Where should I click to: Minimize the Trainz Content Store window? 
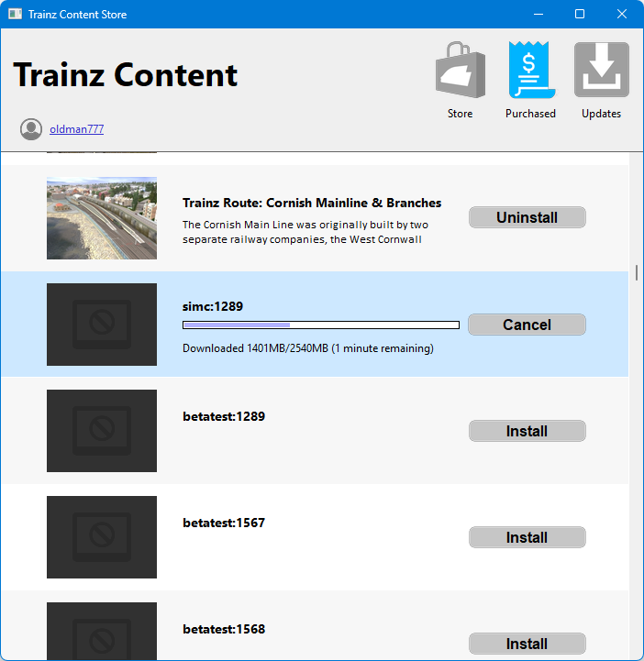click(539, 14)
